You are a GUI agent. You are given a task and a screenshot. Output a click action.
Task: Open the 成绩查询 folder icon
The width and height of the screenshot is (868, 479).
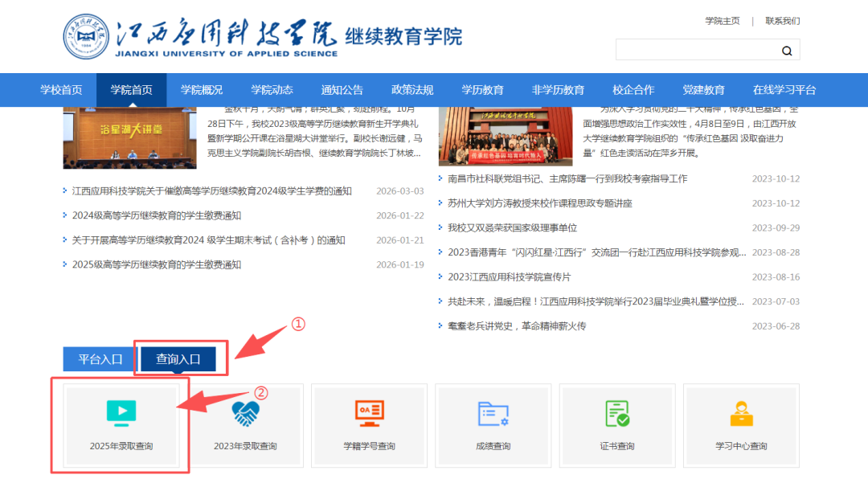(x=493, y=414)
